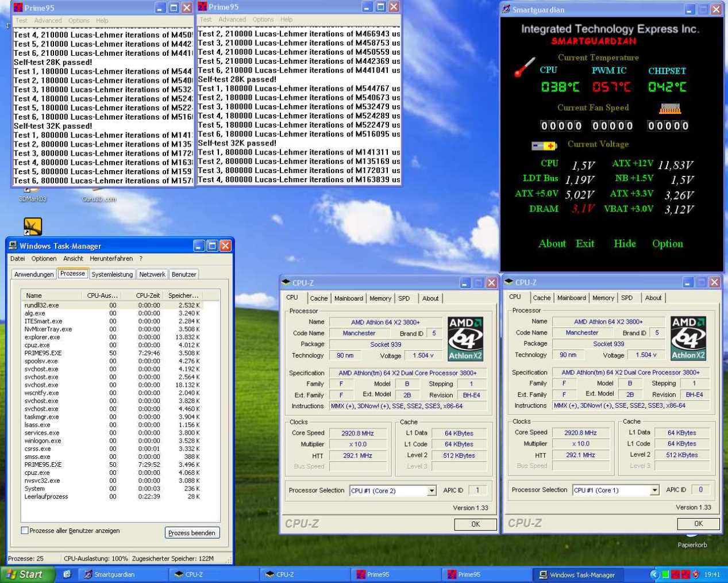Viewport: 728px width, 583px height.
Task: Click Exit in Smartguardian
Action: [x=585, y=244]
